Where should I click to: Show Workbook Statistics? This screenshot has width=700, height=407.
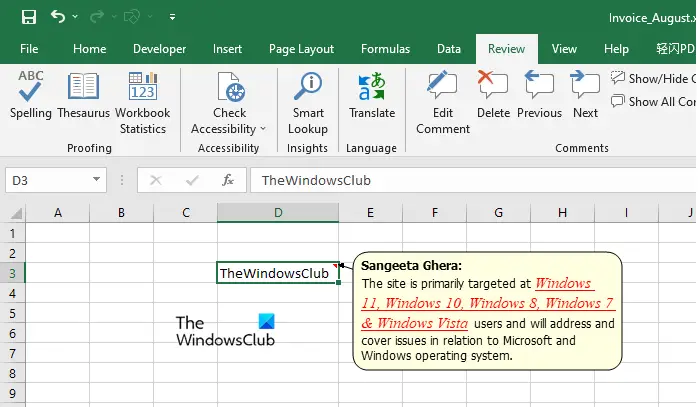(x=142, y=103)
